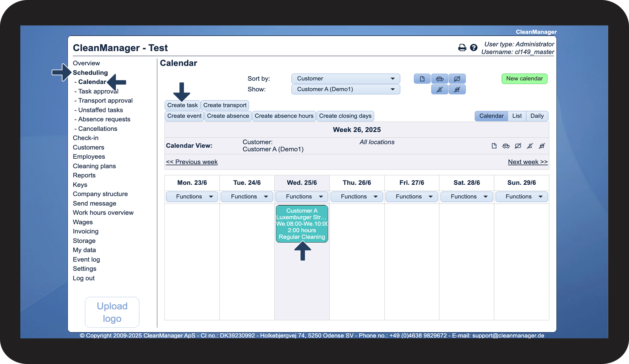Open Reports in the sidebar
The height and width of the screenshot is (364, 629).
coord(84,175)
